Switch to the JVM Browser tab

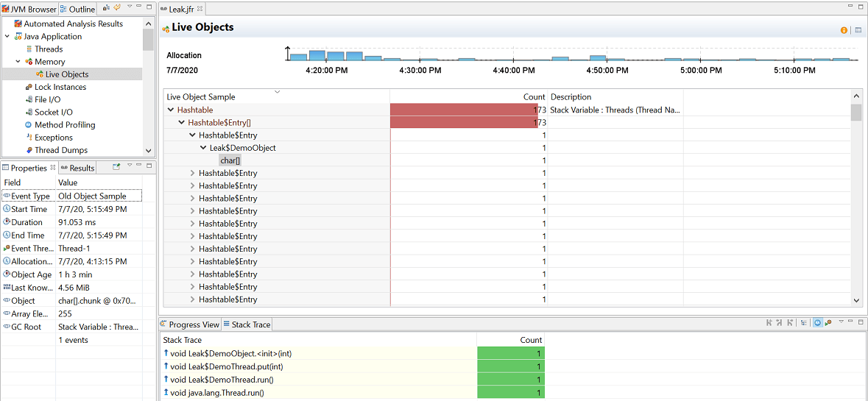29,9
